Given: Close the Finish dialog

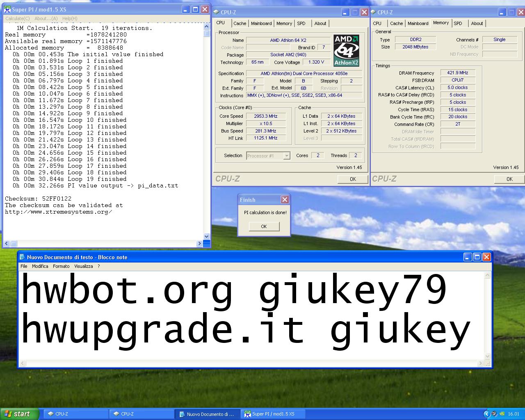Looking at the screenshot, I should coord(285,200).
